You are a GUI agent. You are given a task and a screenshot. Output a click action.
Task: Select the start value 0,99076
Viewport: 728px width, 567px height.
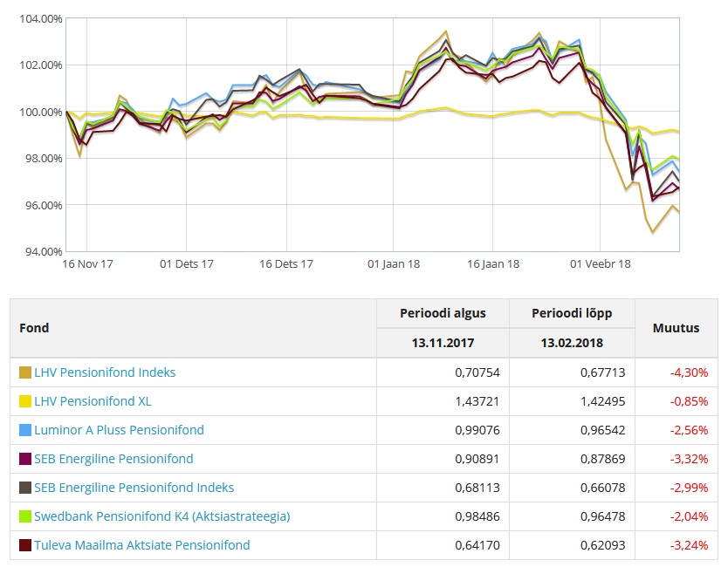[477, 430]
